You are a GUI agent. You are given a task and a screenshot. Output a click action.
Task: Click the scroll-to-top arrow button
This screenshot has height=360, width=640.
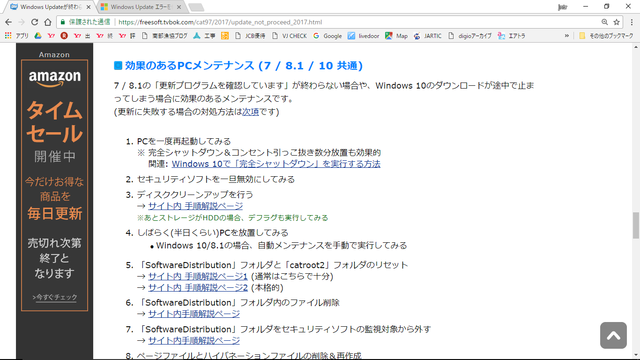coord(613,336)
